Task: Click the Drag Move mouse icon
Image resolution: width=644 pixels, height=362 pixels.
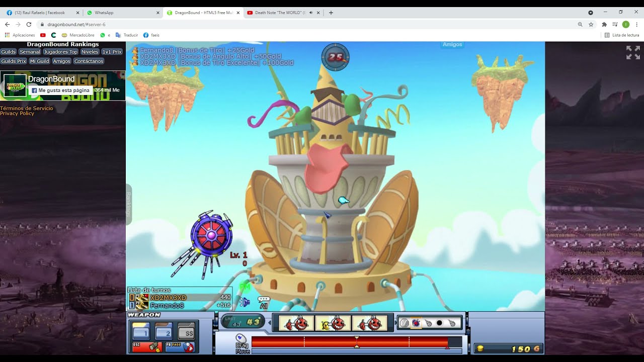Action: click(242, 338)
